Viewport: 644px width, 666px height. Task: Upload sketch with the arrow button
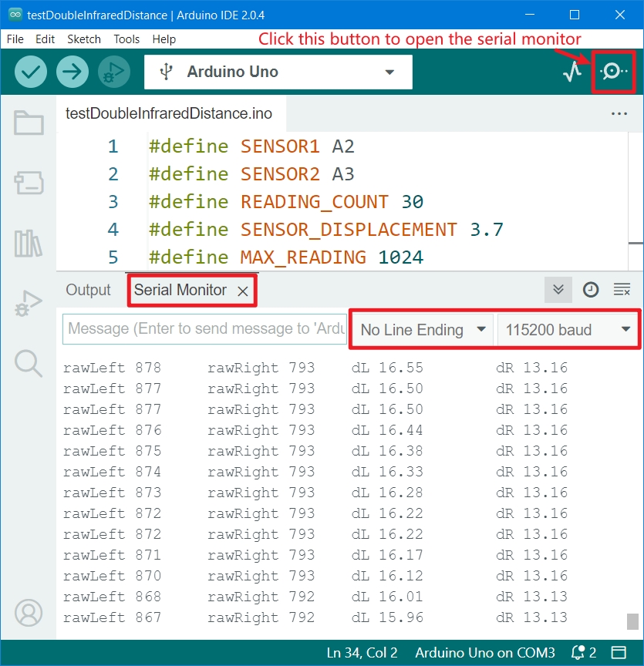click(72, 72)
